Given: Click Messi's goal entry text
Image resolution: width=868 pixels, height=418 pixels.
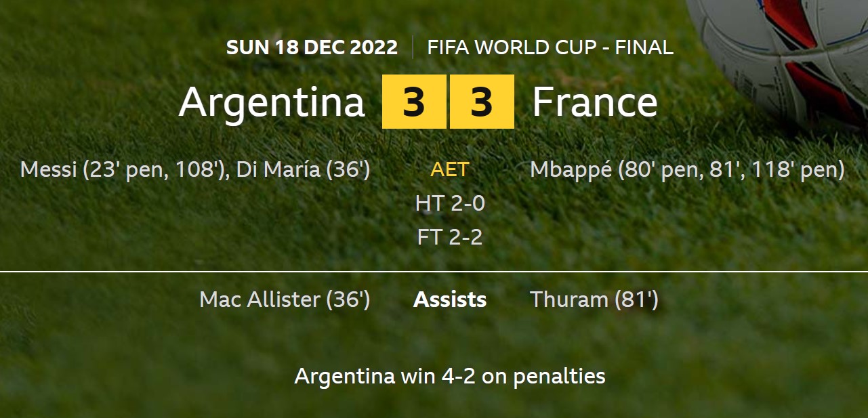Looking at the screenshot, I should pyautogui.click(x=125, y=169).
